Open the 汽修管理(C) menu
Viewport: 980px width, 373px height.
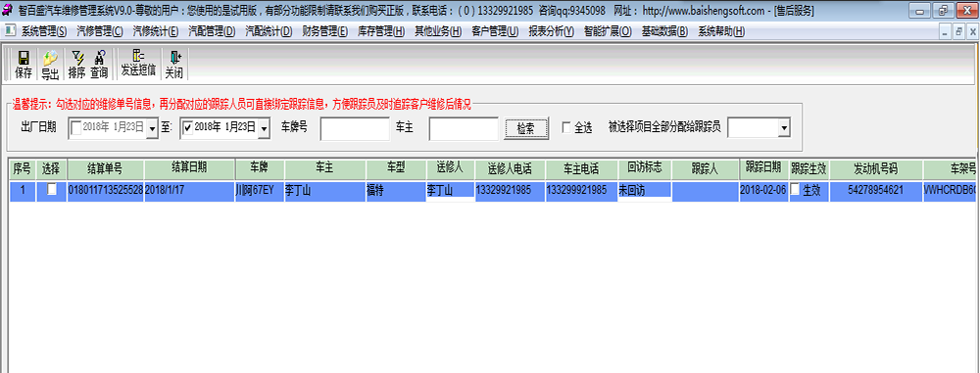[x=100, y=31]
